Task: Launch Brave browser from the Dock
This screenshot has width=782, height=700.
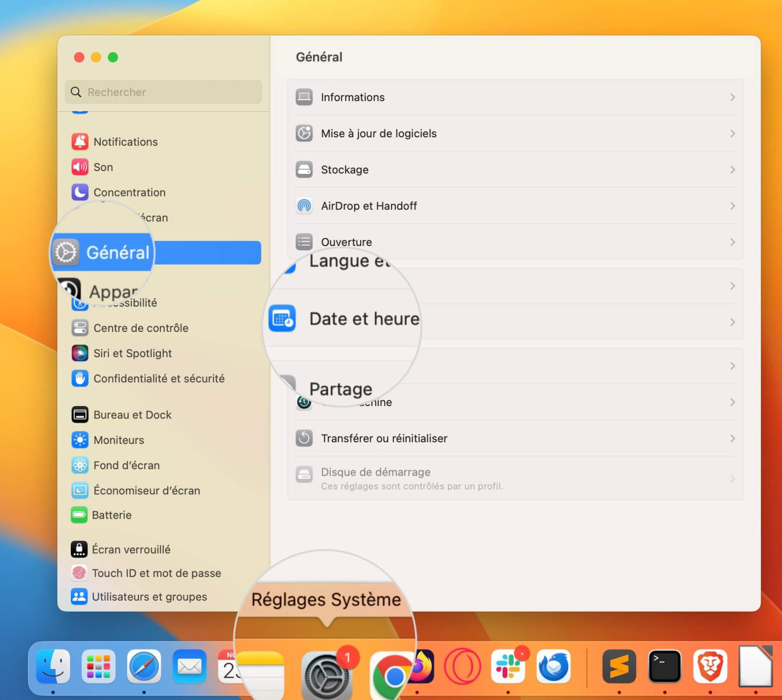Action: (710, 666)
